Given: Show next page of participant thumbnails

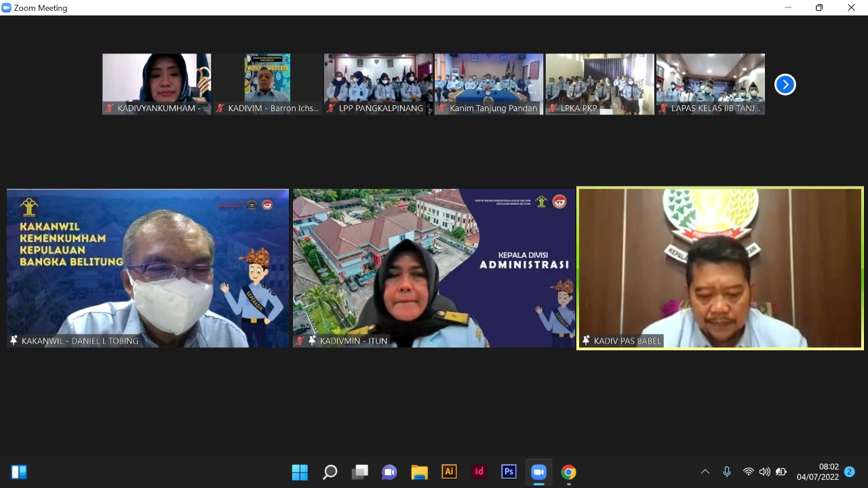Looking at the screenshot, I should pos(785,85).
